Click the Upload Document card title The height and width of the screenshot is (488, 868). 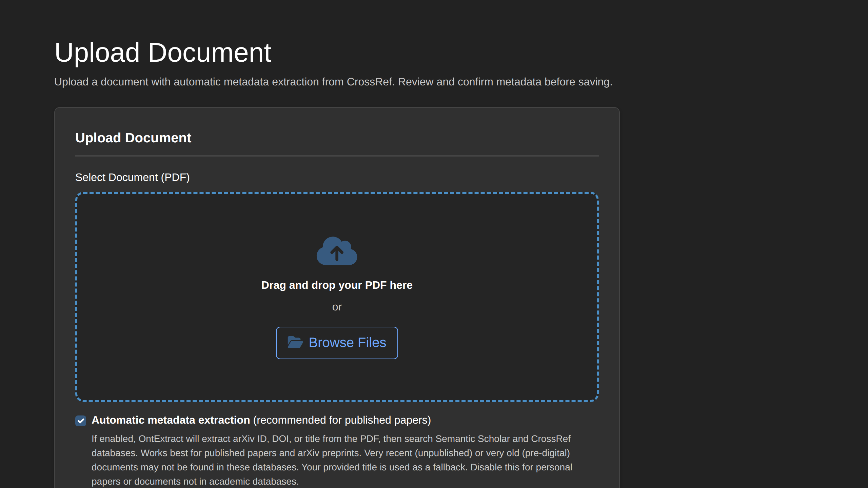(133, 138)
